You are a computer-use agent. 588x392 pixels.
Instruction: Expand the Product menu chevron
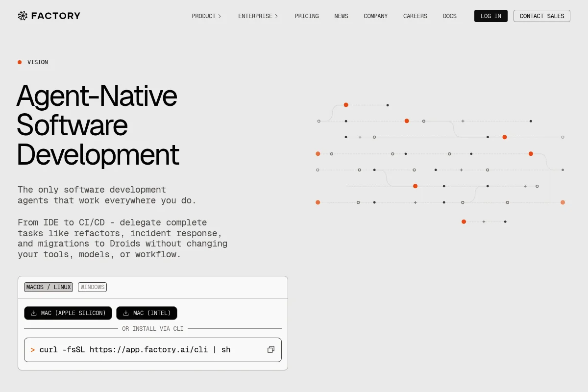[220, 16]
